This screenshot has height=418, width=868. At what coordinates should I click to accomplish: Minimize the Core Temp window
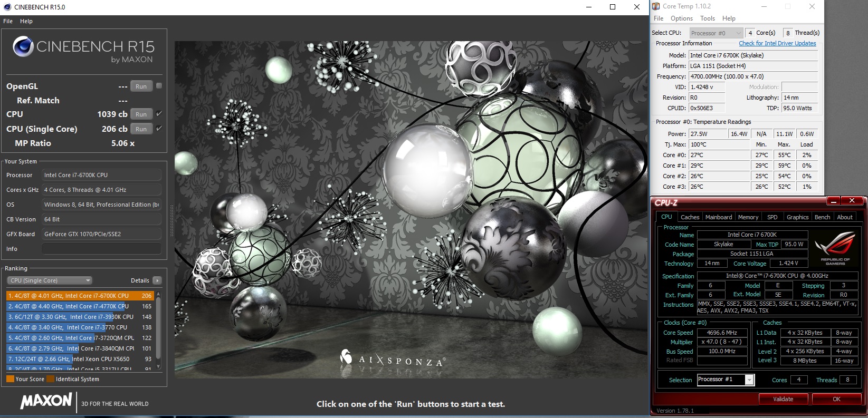(764, 6)
